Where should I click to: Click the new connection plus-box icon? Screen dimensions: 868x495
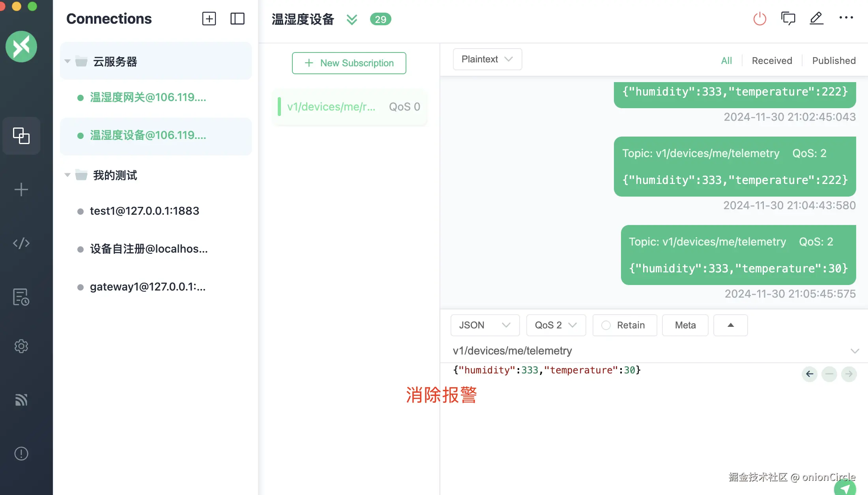(209, 19)
